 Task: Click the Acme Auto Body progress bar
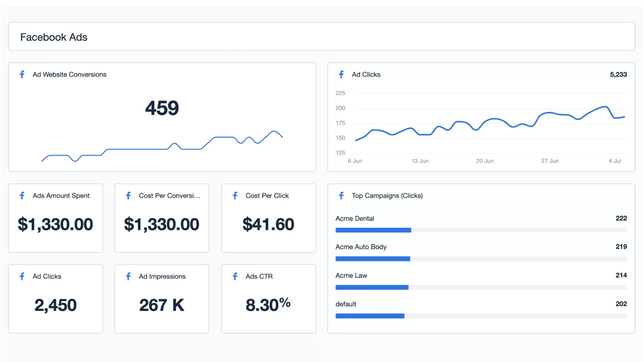481,259
